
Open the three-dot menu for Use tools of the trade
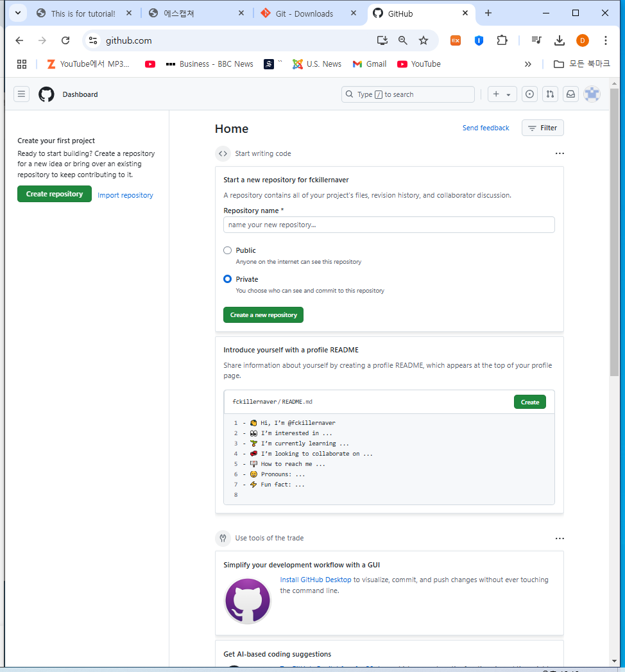[560, 538]
